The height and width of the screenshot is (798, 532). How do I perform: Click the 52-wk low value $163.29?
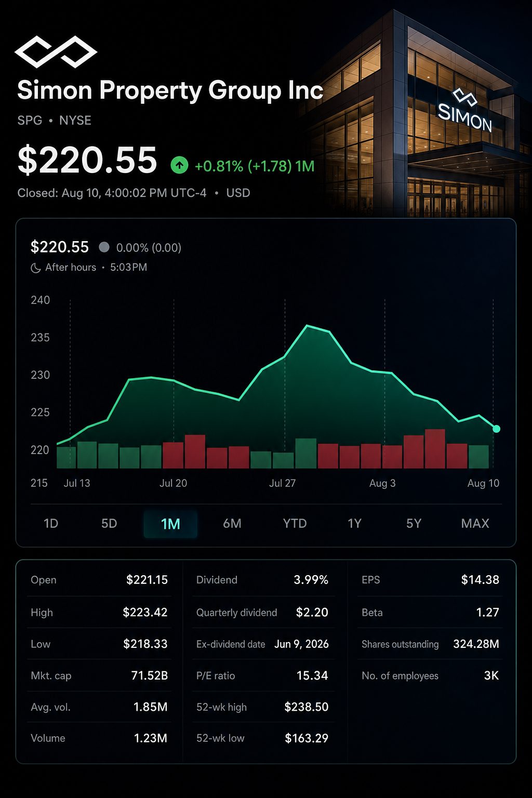pos(307,738)
